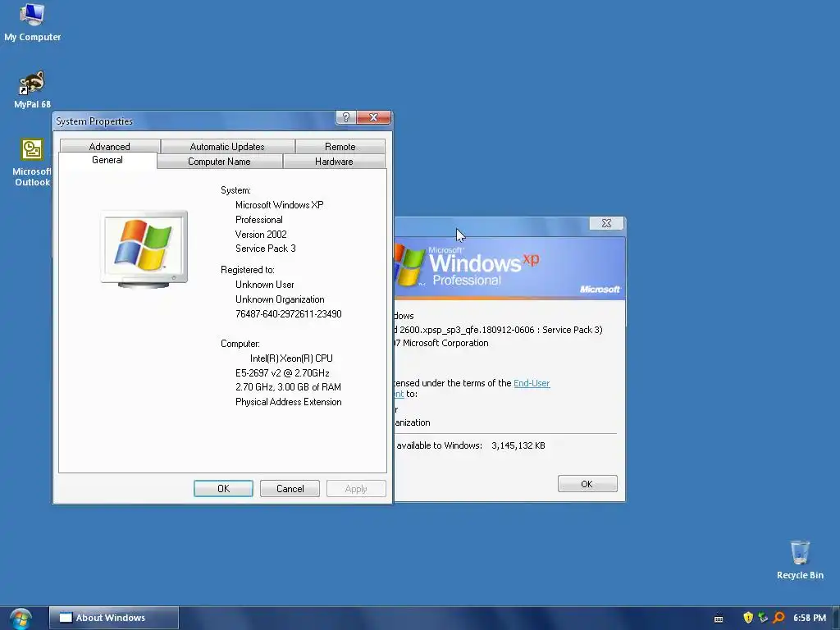
Task: Open the Hardware tab
Action: coord(334,162)
